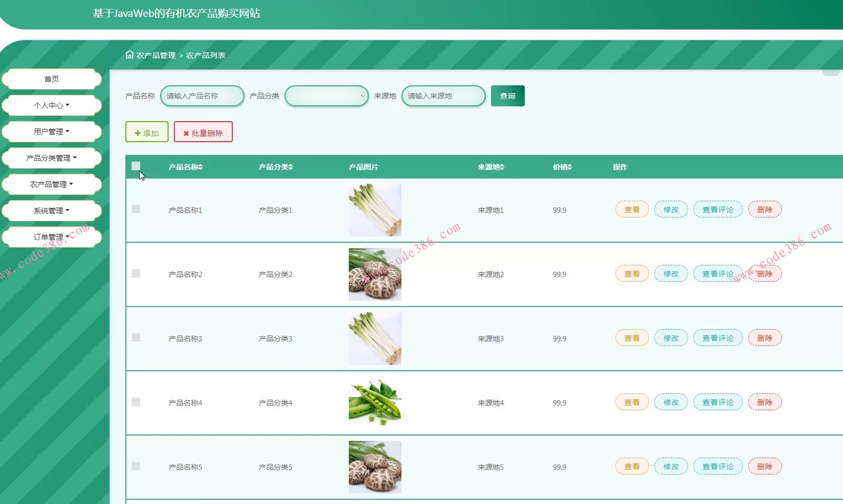843x504 pixels.
Task: Expand the 个人中心 sidebar menu
Action: 51,105
